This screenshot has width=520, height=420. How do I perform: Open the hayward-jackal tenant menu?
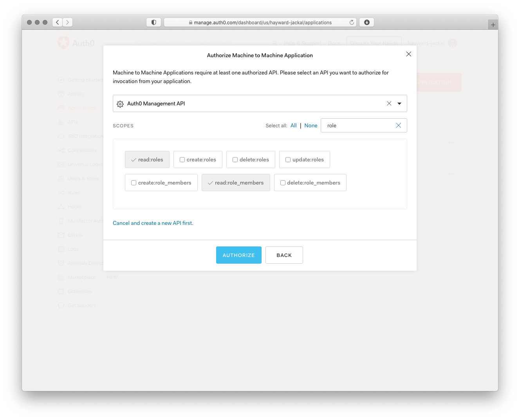tap(426, 43)
